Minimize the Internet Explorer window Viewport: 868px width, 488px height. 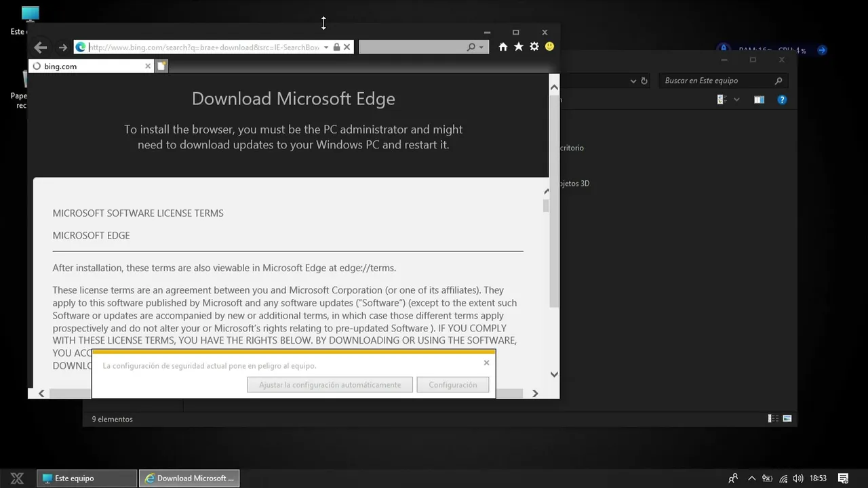pyautogui.click(x=487, y=32)
